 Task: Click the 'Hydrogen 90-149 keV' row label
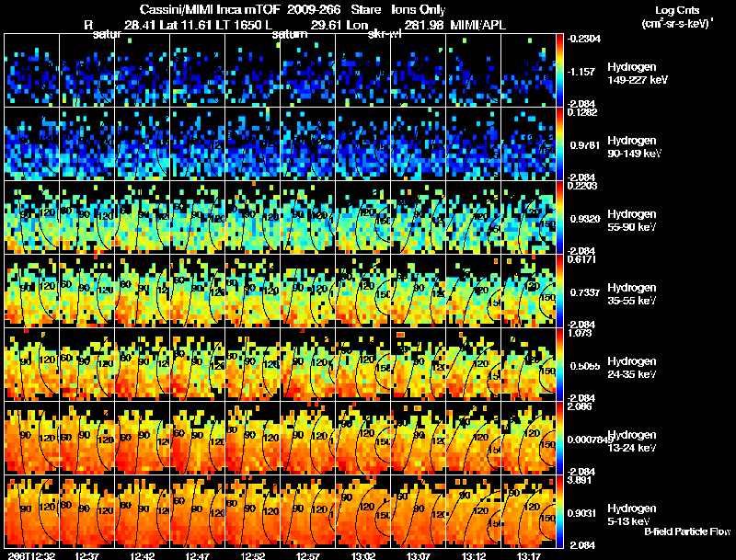point(634,147)
